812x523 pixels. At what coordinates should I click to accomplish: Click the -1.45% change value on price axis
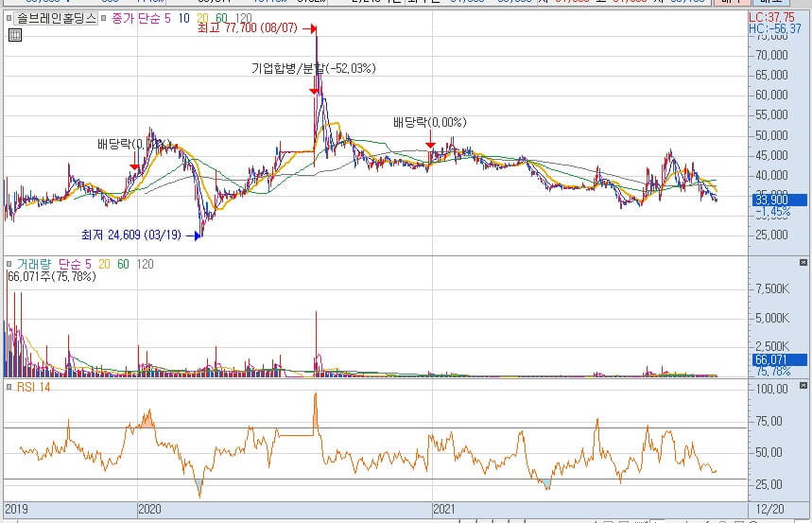point(772,212)
